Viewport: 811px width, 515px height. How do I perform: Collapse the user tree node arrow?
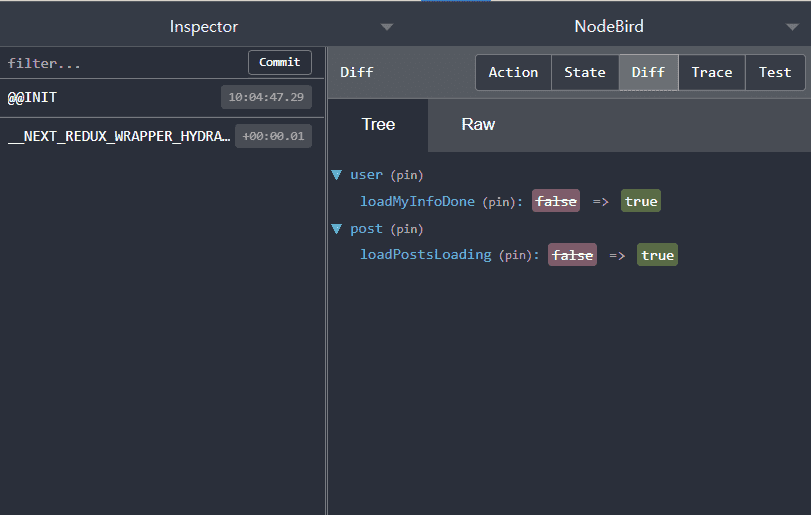(337, 175)
